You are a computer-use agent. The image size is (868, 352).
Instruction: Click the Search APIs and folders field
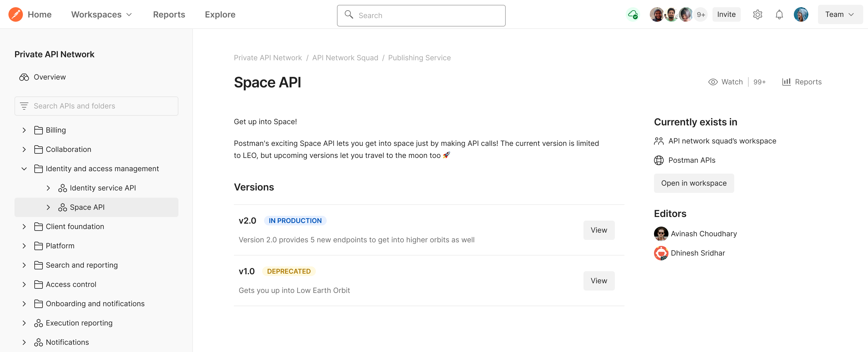[96, 106]
